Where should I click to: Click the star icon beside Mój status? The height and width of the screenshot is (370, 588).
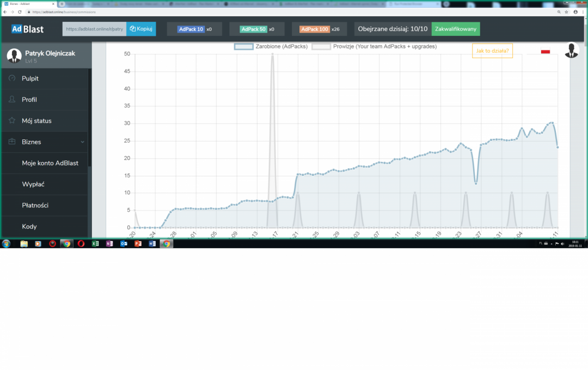11,121
